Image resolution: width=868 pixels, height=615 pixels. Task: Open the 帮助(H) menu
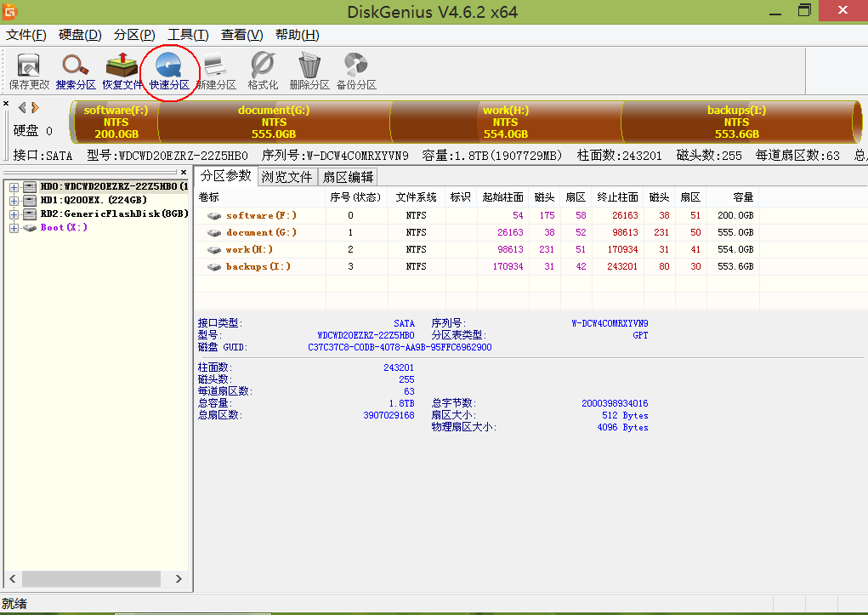298,35
